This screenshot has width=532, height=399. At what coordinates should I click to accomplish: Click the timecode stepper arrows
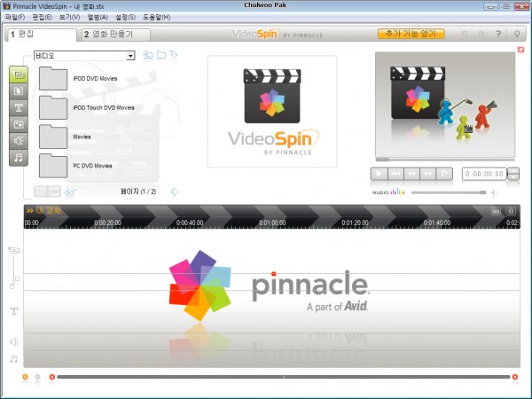pyautogui.click(x=513, y=174)
